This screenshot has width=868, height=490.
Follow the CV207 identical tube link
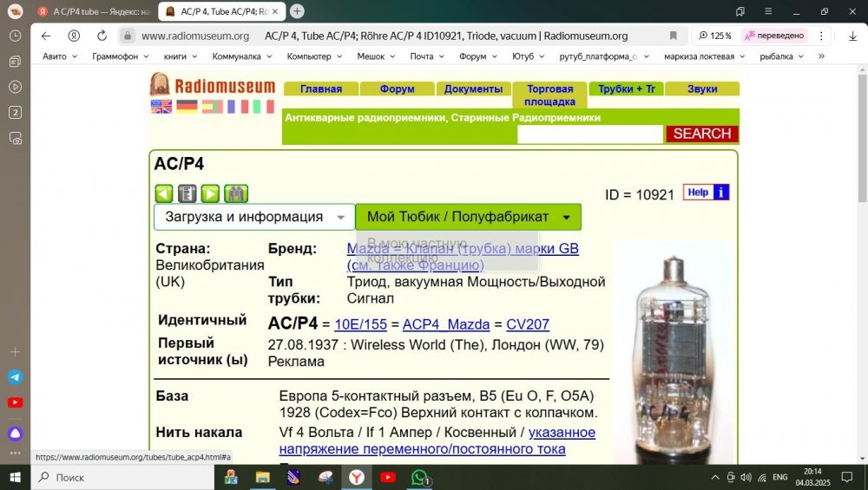(x=528, y=324)
